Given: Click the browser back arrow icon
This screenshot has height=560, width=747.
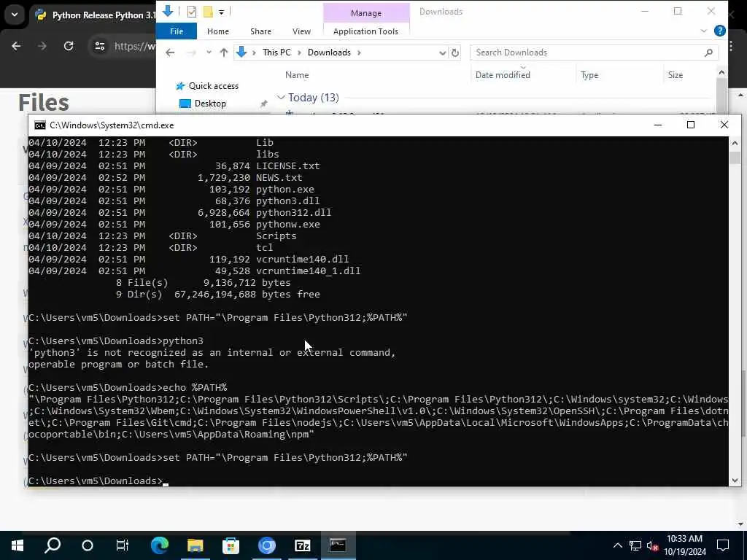Looking at the screenshot, I should click(x=16, y=46).
